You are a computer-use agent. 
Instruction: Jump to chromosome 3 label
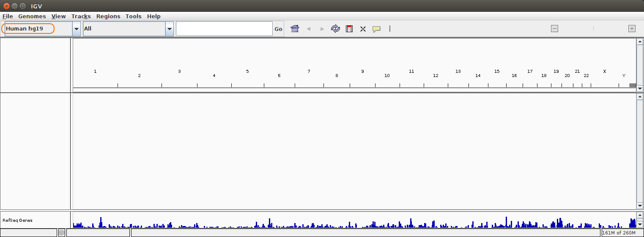[x=179, y=72]
